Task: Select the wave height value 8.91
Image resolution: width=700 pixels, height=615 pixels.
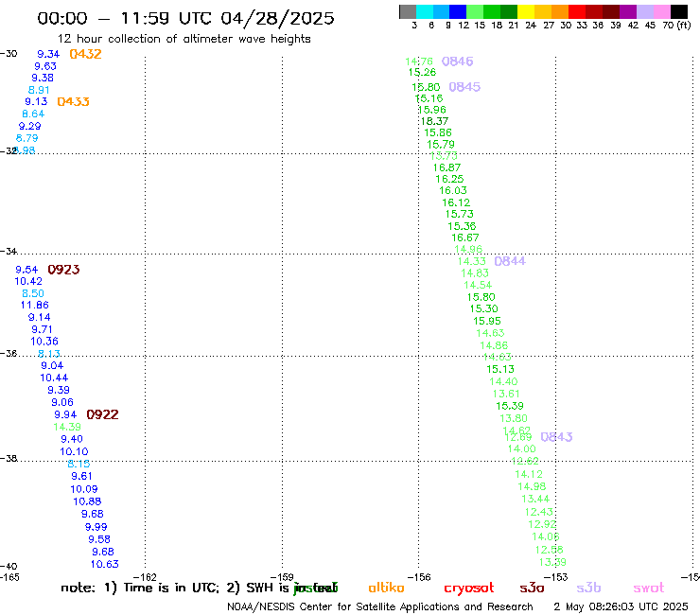Action: pyautogui.click(x=39, y=90)
